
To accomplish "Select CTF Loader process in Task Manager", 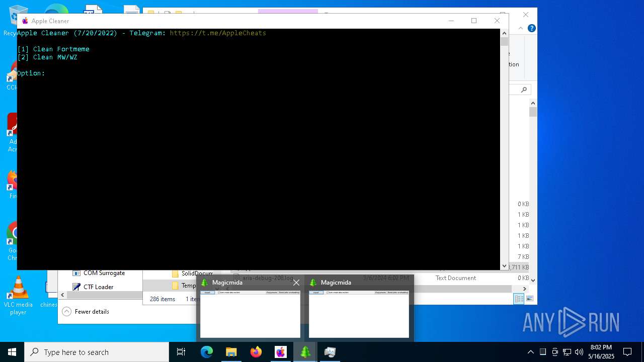I will 98,287.
